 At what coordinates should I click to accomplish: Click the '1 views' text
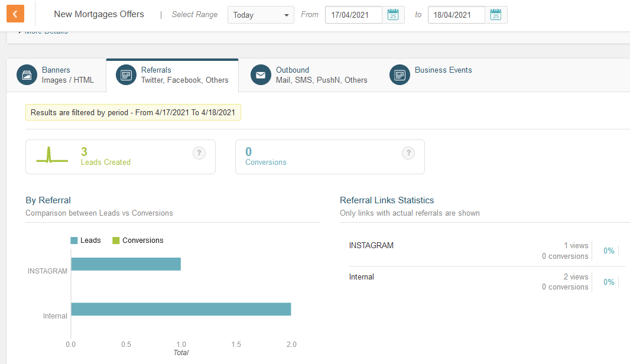tap(576, 245)
